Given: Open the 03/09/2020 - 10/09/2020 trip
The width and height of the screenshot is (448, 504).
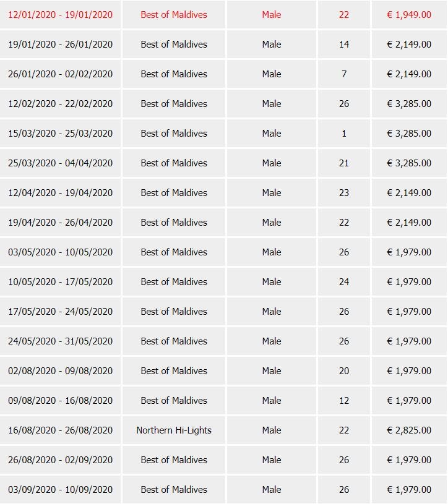Looking at the screenshot, I should tap(61, 489).
